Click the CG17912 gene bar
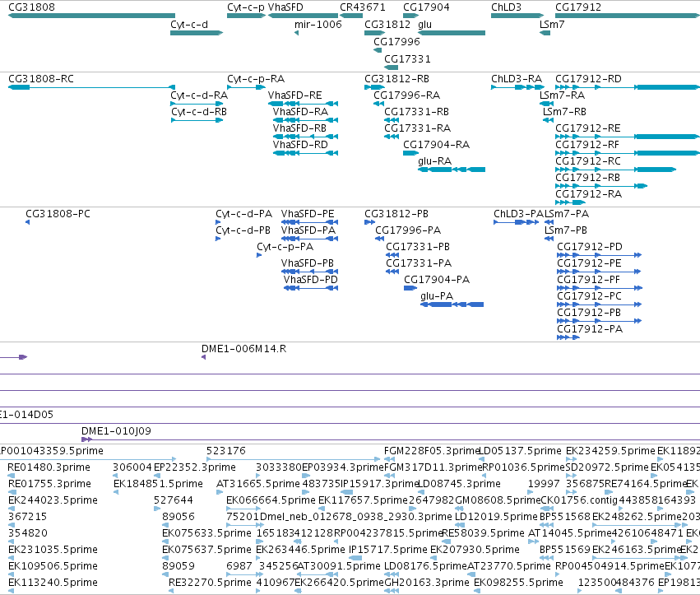The height and width of the screenshot is (595, 700). [x=628, y=16]
